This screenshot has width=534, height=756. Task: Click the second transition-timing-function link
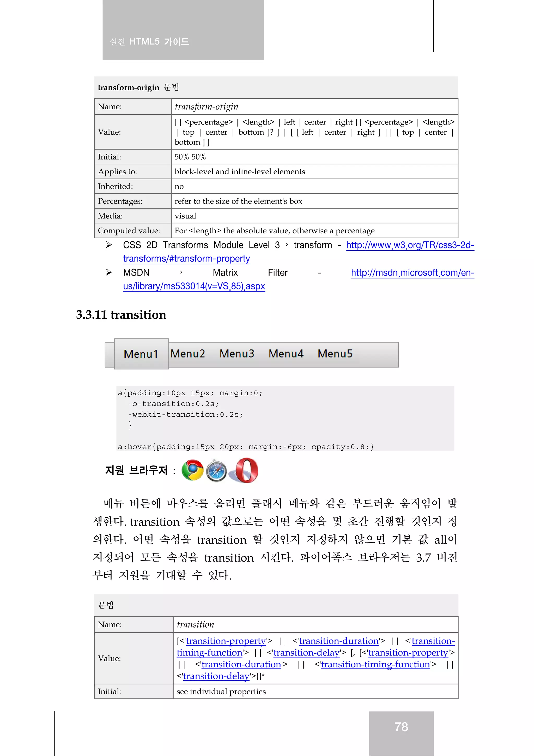coord(375,664)
